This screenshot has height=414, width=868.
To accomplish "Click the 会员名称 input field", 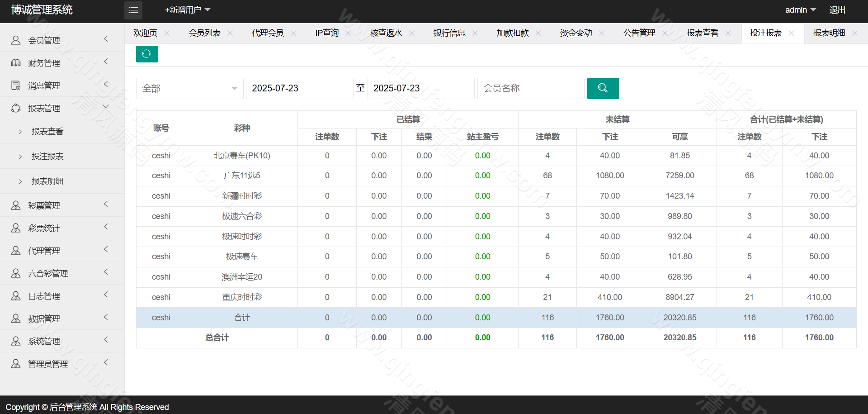I will point(530,88).
